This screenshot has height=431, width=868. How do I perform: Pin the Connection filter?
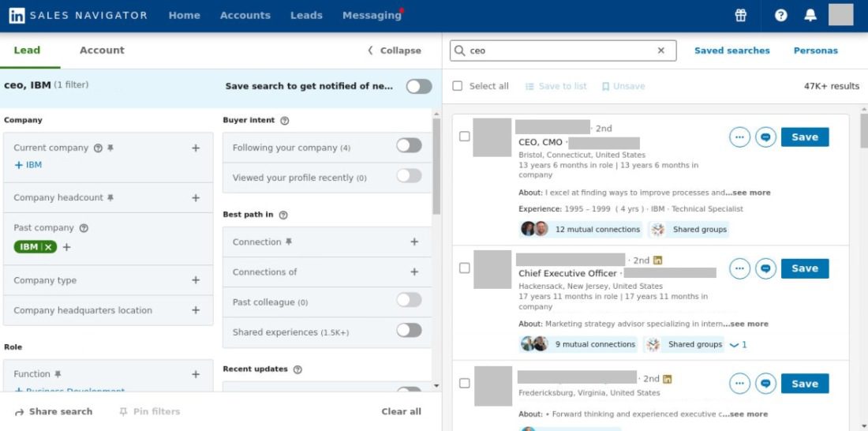point(288,242)
